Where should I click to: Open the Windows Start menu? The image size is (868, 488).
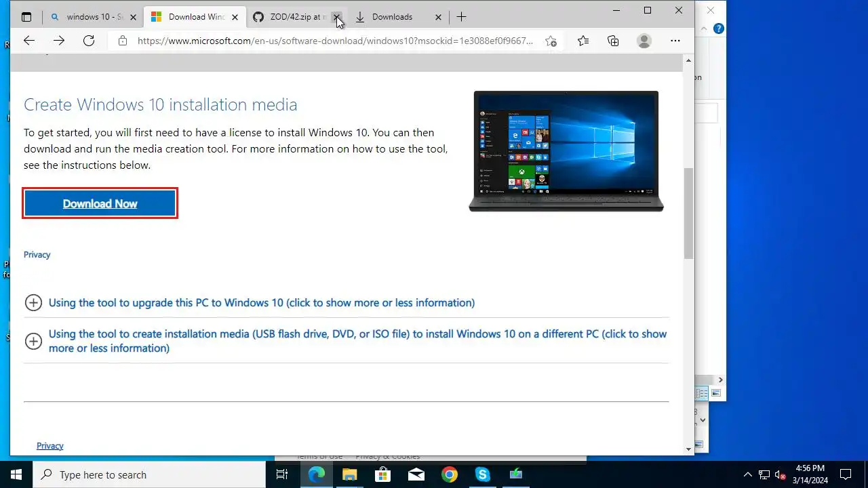[16, 474]
